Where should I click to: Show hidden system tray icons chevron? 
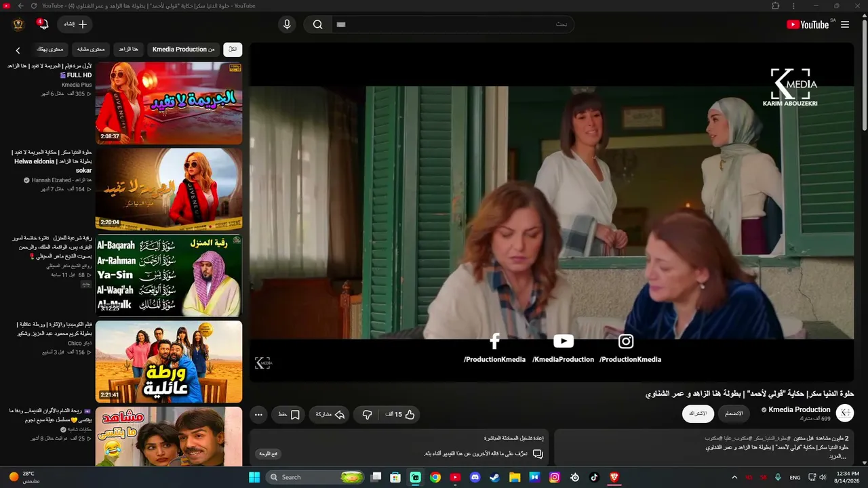(734, 477)
